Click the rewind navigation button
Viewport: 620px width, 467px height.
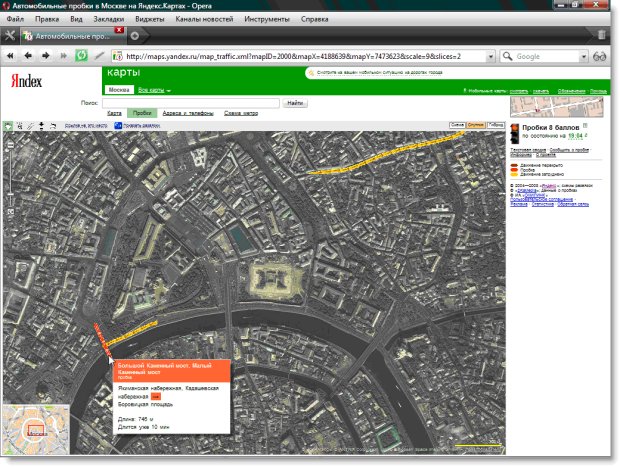[x=10, y=56]
